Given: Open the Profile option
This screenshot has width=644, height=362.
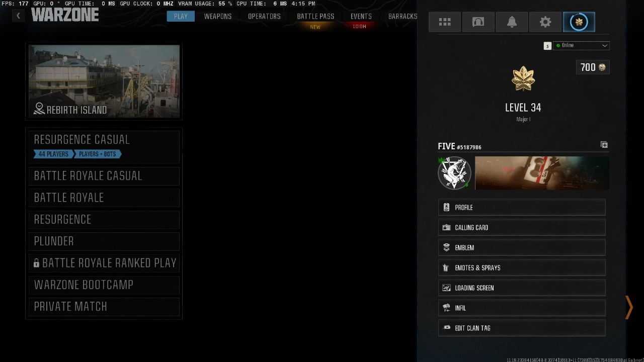Looking at the screenshot, I should pos(522,208).
